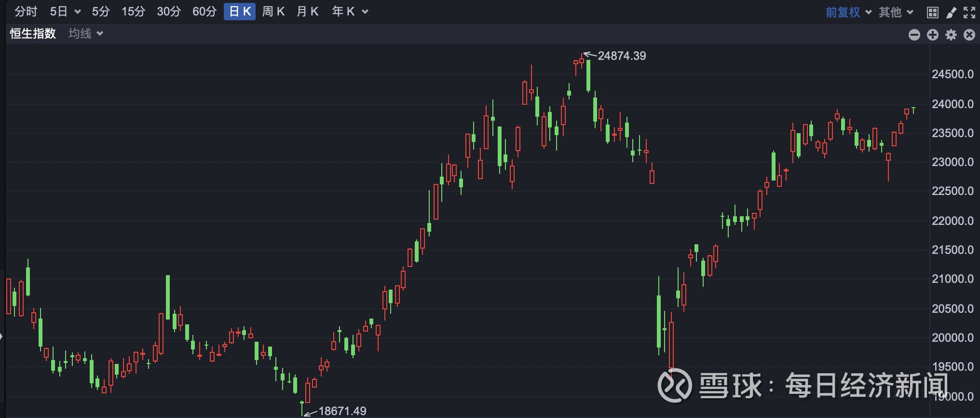Choose the 15分 timeframe
Viewport: 980px width, 418px height.
[133, 12]
